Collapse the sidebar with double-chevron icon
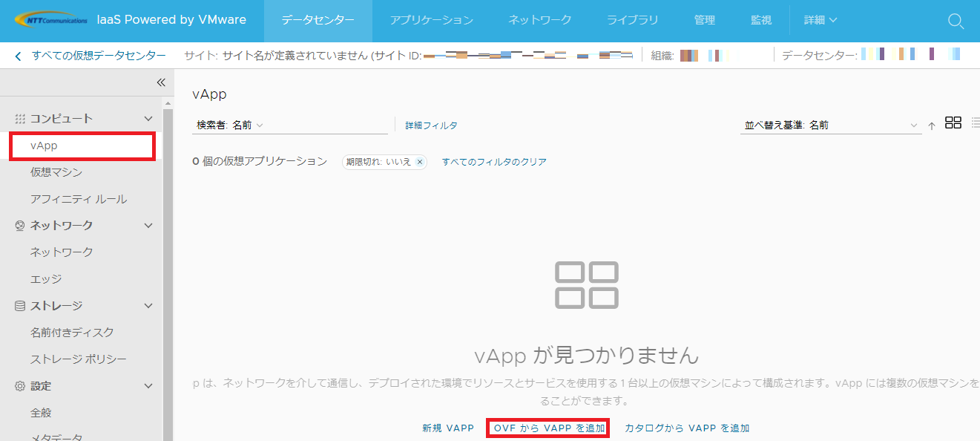The image size is (980, 441). 160,82
